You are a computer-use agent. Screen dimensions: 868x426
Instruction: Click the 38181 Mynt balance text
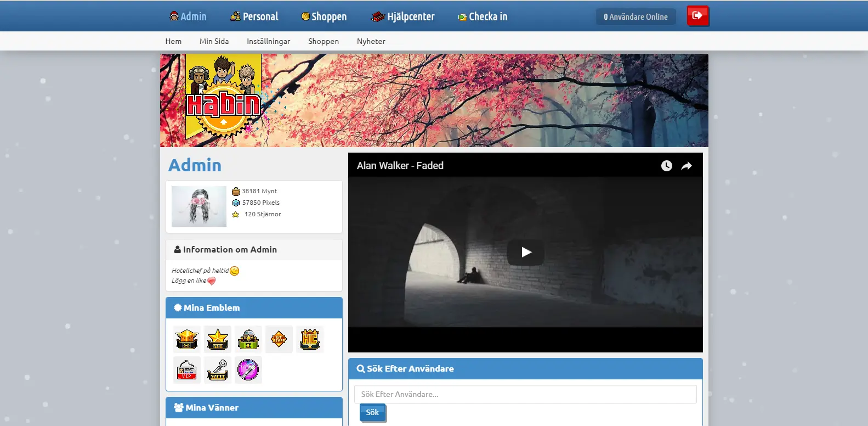point(259,191)
